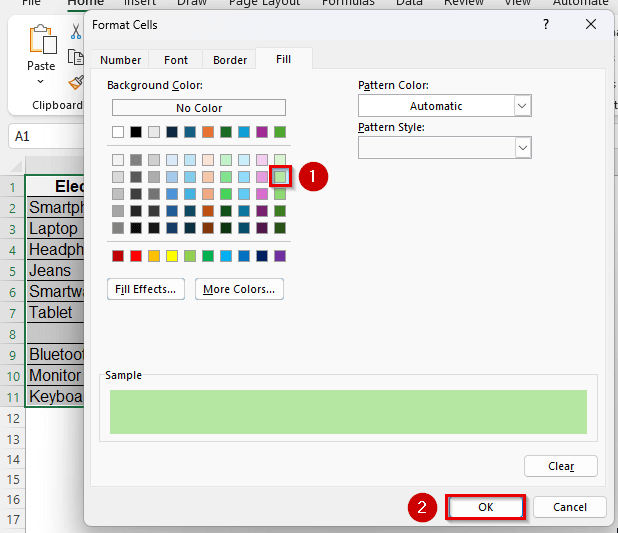618x533 pixels.
Task: Choose the No Color option
Action: click(x=198, y=108)
